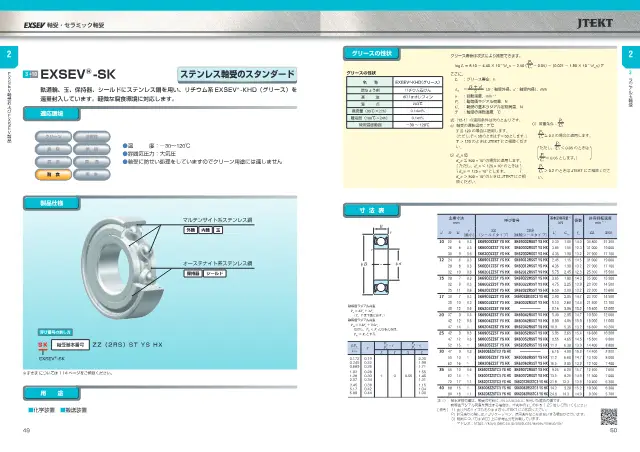Click the "内輪" component box
This screenshot has height=452, width=640.
tap(206, 230)
